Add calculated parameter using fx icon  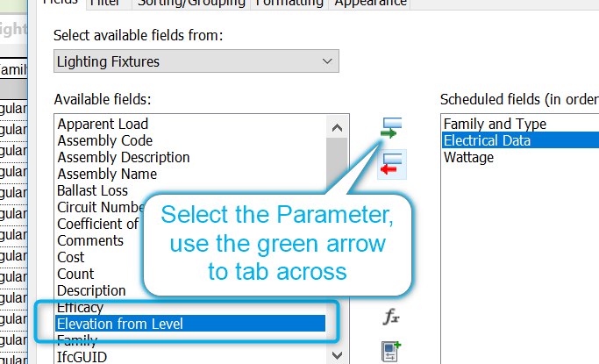click(x=391, y=317)
